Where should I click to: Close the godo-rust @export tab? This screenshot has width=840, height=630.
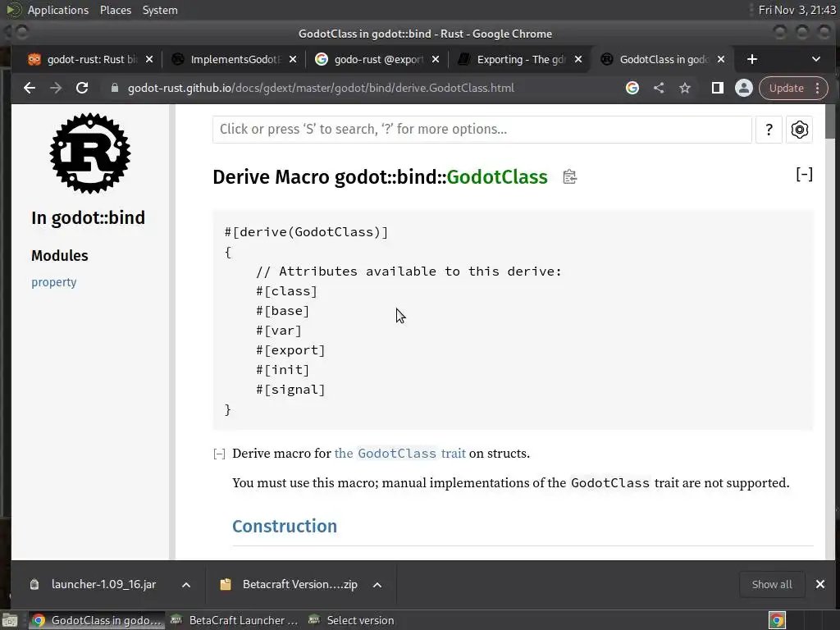coord(436,59)
